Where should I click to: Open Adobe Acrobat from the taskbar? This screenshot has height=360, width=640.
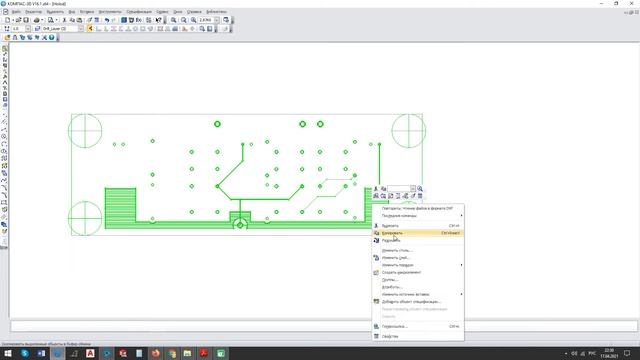[204, 353]
